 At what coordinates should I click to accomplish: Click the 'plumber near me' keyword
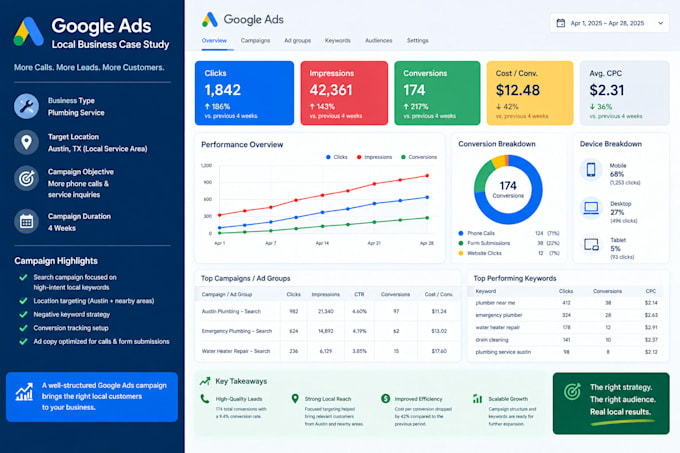point(495,303)
